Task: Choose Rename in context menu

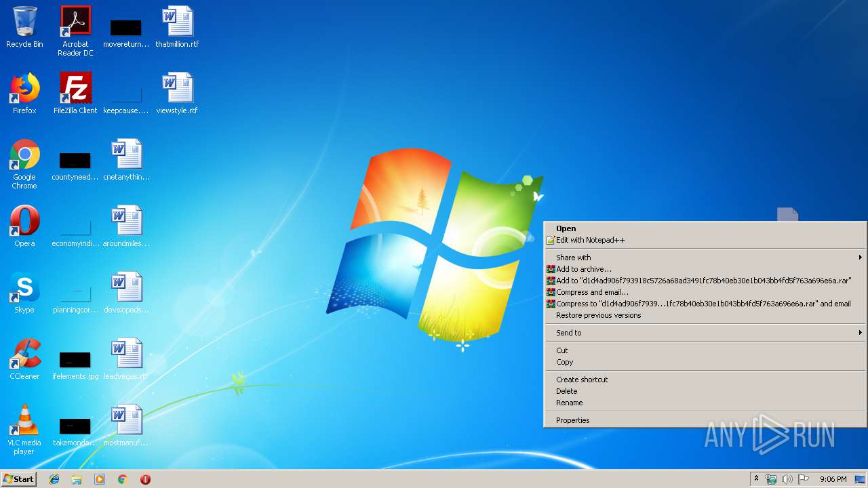Action: (705, 403)
